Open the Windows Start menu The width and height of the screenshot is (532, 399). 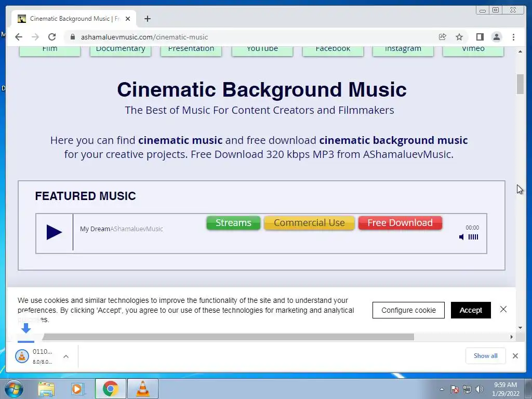coord(14,389)
